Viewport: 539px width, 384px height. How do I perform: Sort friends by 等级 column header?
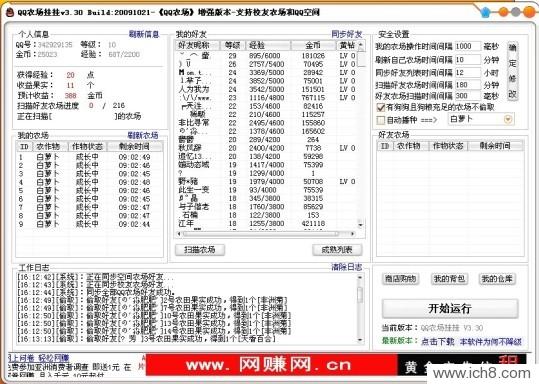[232, 45]
